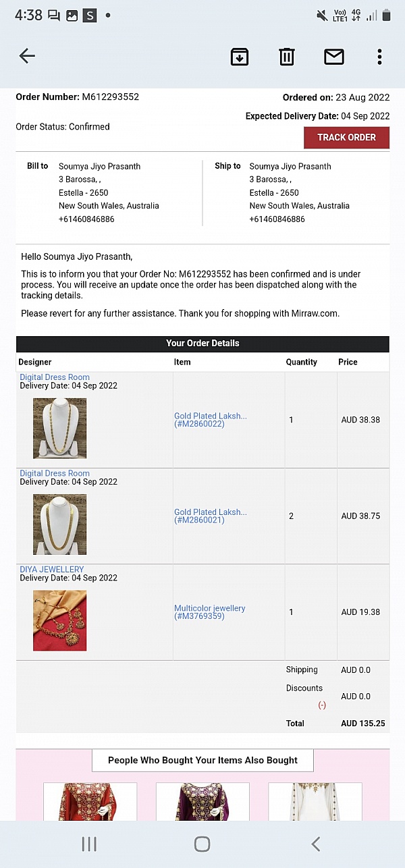Open the three-dot overflow menu
The image size is (405, 868).
pos(380,57)
